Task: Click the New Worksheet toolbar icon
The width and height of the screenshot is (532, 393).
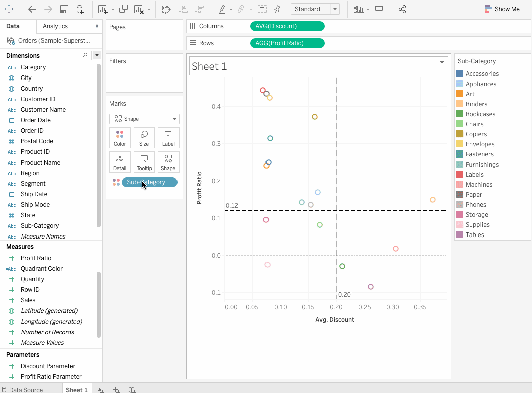Action: (x=102, y=9)
